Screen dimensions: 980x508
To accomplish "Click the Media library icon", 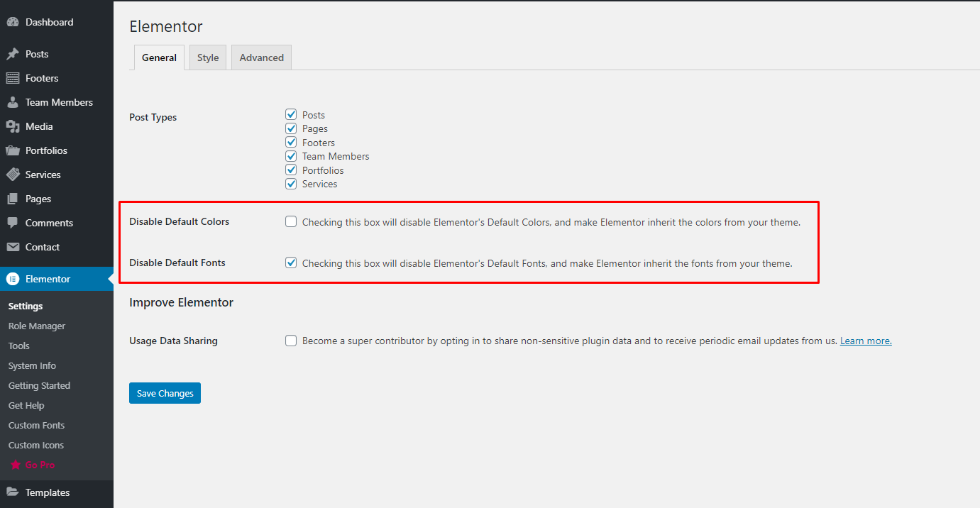I will [x=13, y=126].
